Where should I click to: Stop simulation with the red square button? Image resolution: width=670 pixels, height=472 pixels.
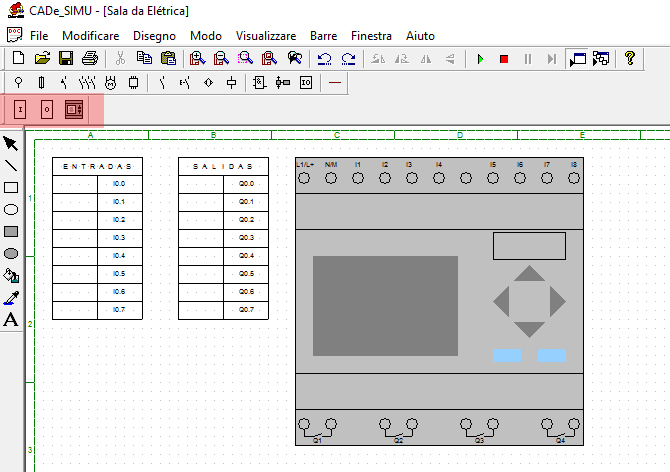(504, 59)
